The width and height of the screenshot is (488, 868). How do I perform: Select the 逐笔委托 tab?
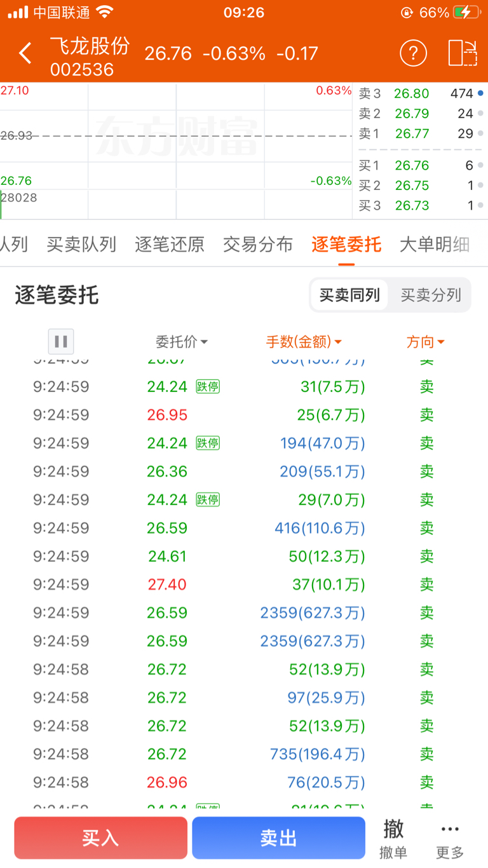346,244
